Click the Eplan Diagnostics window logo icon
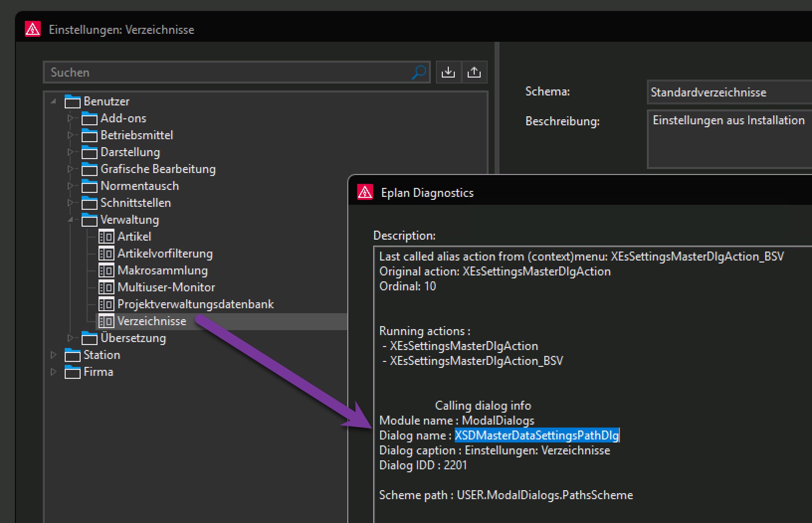812x523 pixels. tap(365, 192)
